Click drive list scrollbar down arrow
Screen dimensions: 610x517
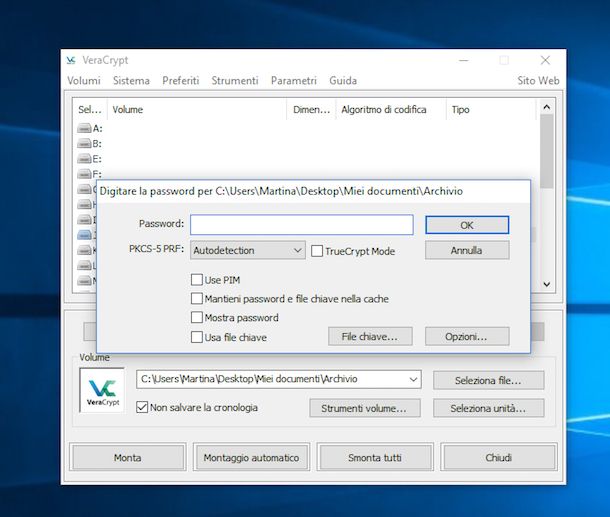(x=546, y=284)
